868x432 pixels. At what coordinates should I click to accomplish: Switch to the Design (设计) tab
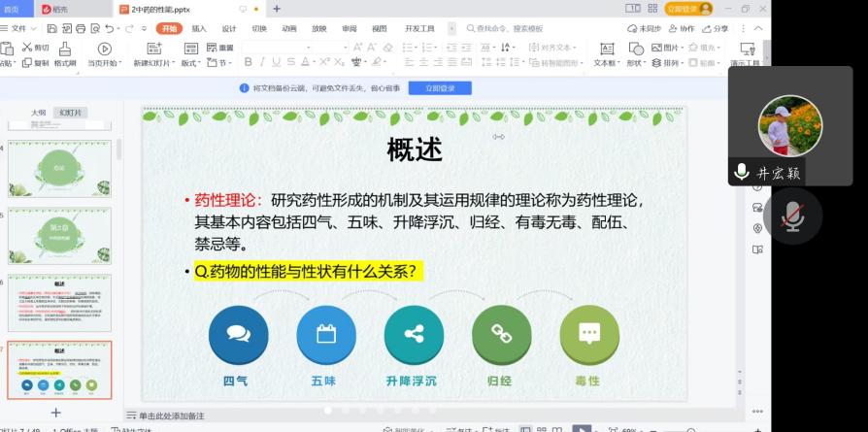[229, 29]
